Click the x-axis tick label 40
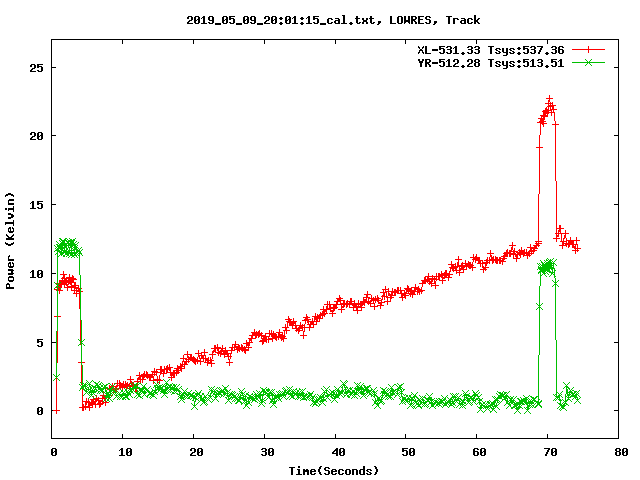 [338, 452]
